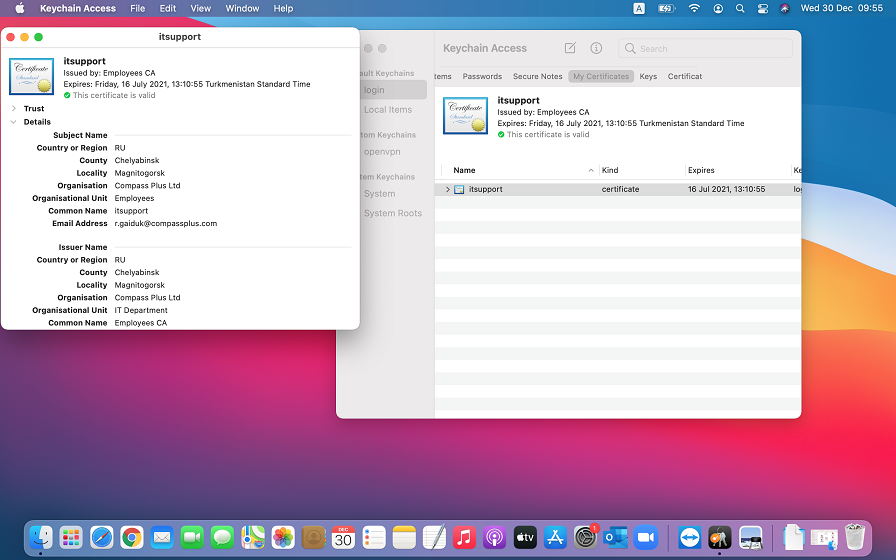The width and height of the screenshot is (896, 560).
Task: Click the compose new item icon
Action: (x=570, y=48)
